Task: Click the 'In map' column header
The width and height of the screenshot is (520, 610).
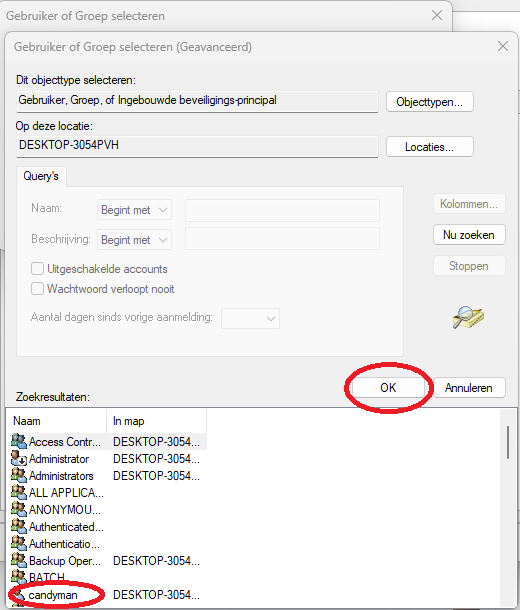Action: point(156,421)
